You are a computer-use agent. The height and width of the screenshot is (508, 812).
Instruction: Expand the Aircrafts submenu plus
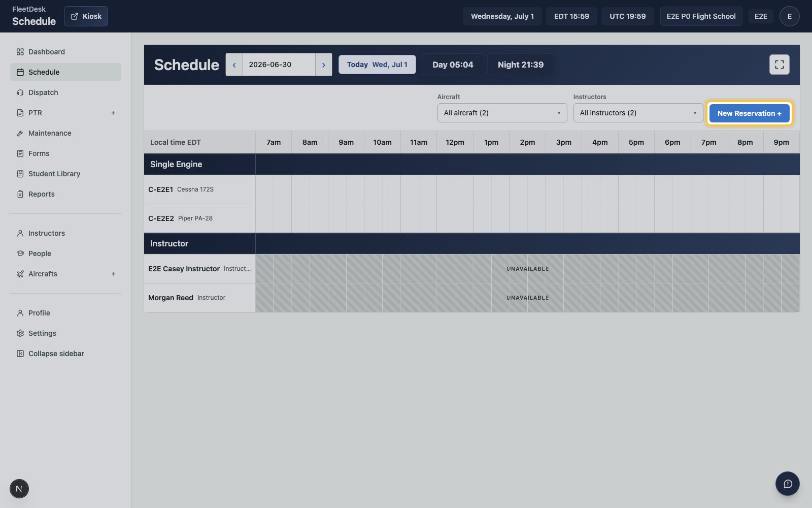pyautogui.click(x=113, y=274)
